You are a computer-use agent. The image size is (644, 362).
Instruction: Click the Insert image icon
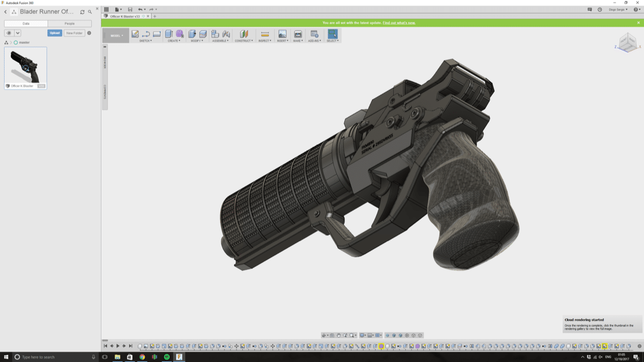pos(283,34)
